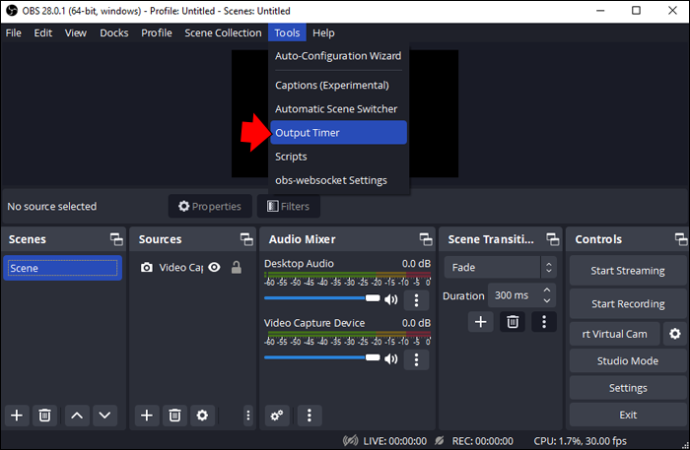Open source properties gear in Sources panel
This screenshot has height=450, width=690.
(202, 415)
